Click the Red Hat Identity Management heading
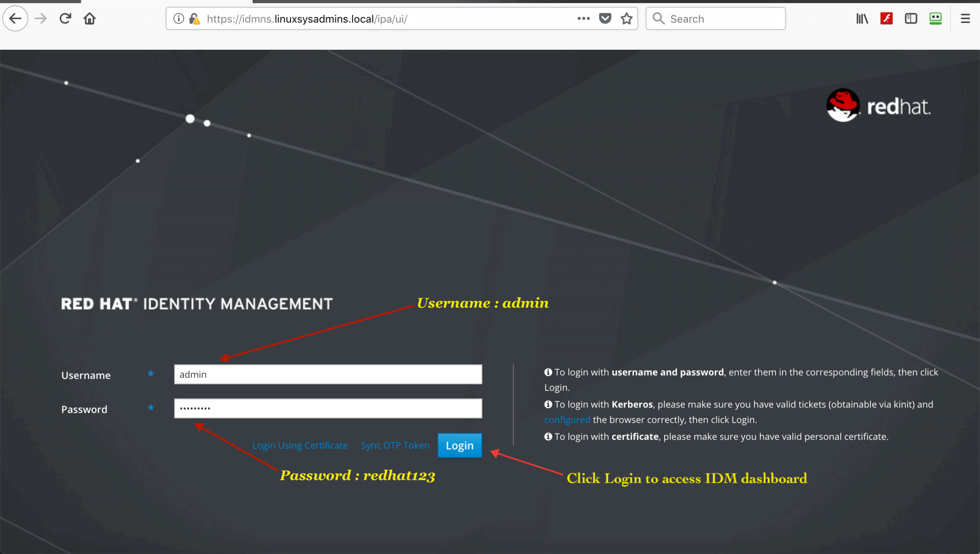Screen dimensions: 980x554 coord(197,304)
